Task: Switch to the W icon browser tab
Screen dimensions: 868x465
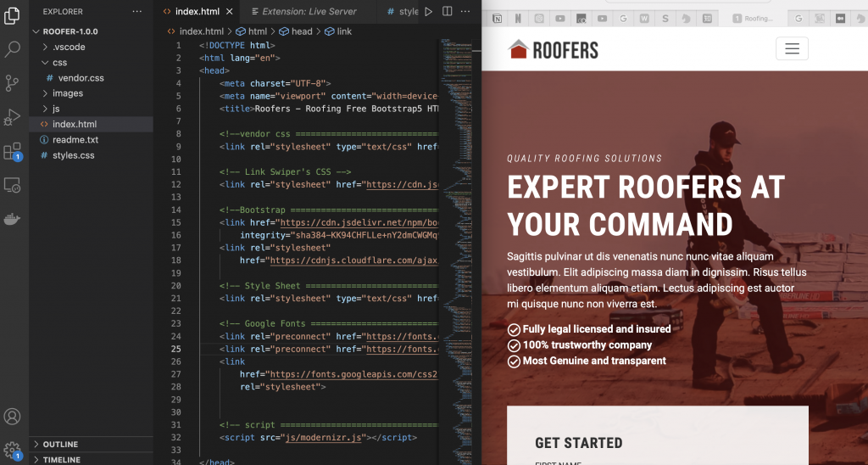Action: coord(644,19)
